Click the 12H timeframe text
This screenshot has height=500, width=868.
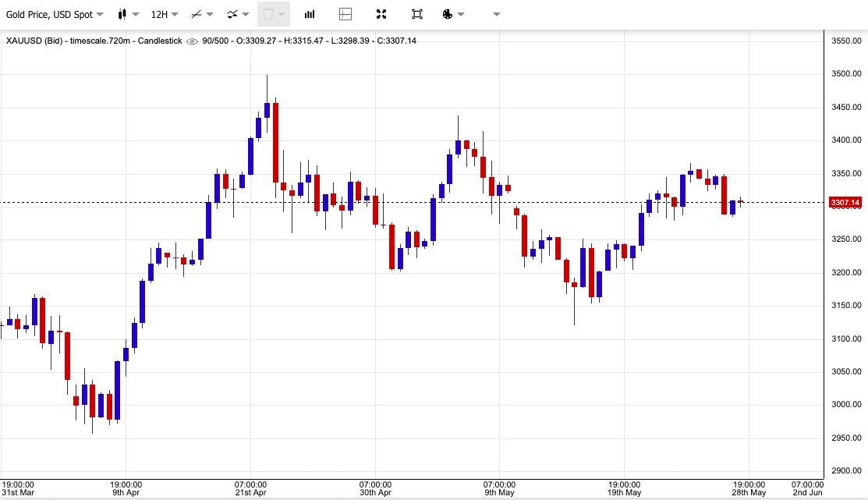[159, 14]
